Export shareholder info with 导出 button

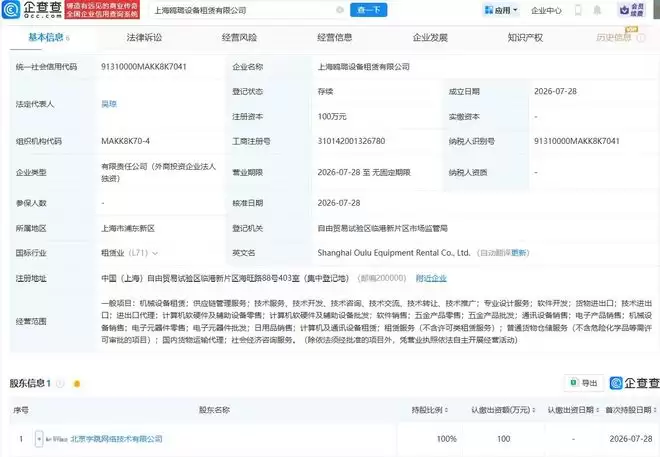[x=584, y=383]
